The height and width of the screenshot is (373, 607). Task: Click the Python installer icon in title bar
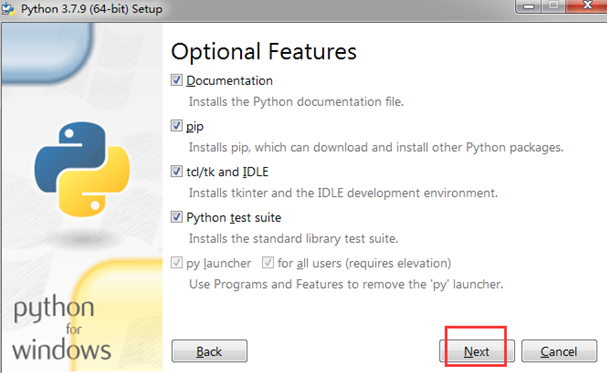tap(8, 9)
